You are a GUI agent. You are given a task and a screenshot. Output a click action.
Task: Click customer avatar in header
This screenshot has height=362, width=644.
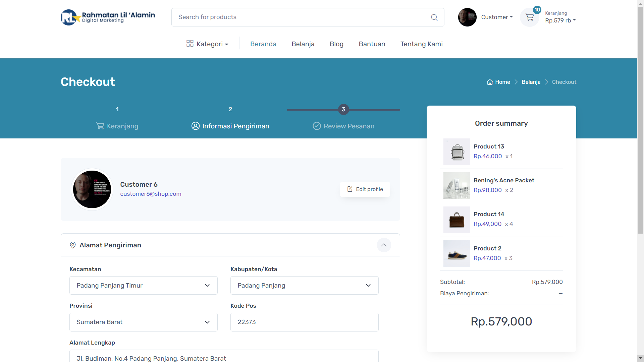pyautogui.click(x=467, y=17)
